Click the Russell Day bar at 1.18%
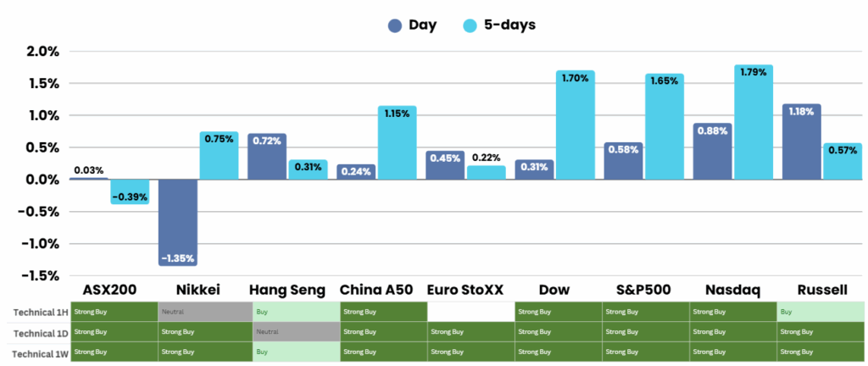 click(802, 141)
